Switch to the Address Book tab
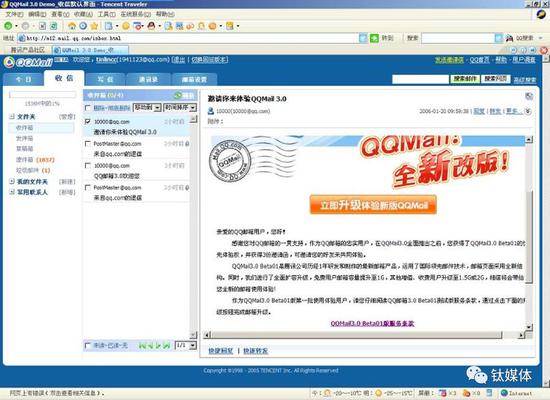The width and height of the screenshot is (550, 400). click(148, 80)
